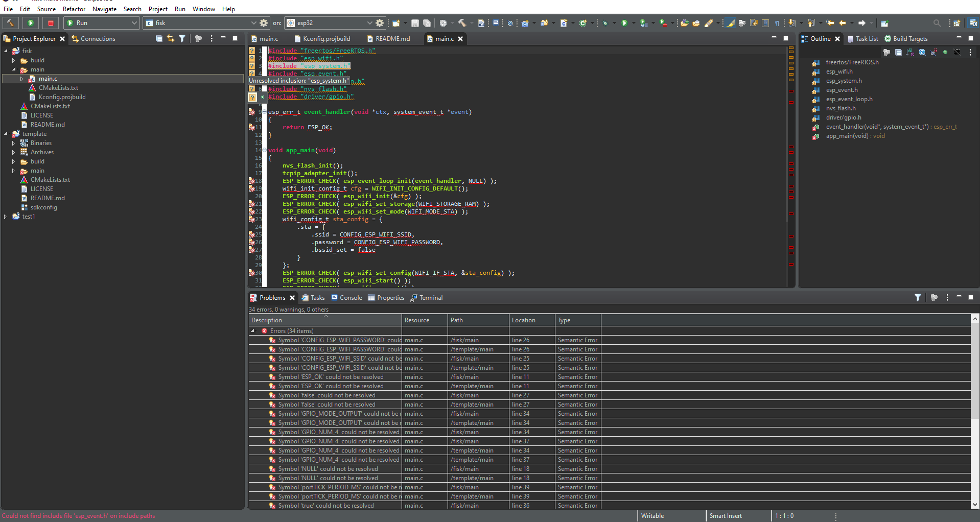Stop the launch with the red square button
Image resolution: width=980 pixels, height=522 pixels.
[51, 23]
